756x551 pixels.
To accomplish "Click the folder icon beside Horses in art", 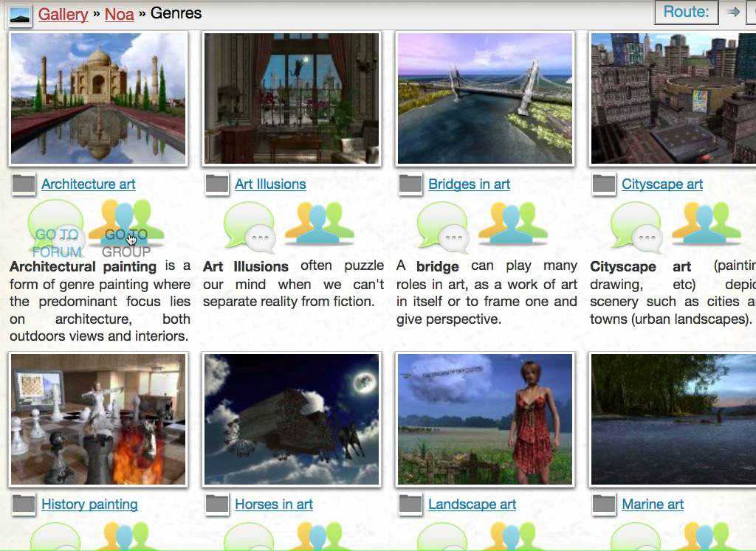I will (x=217, y=504).
